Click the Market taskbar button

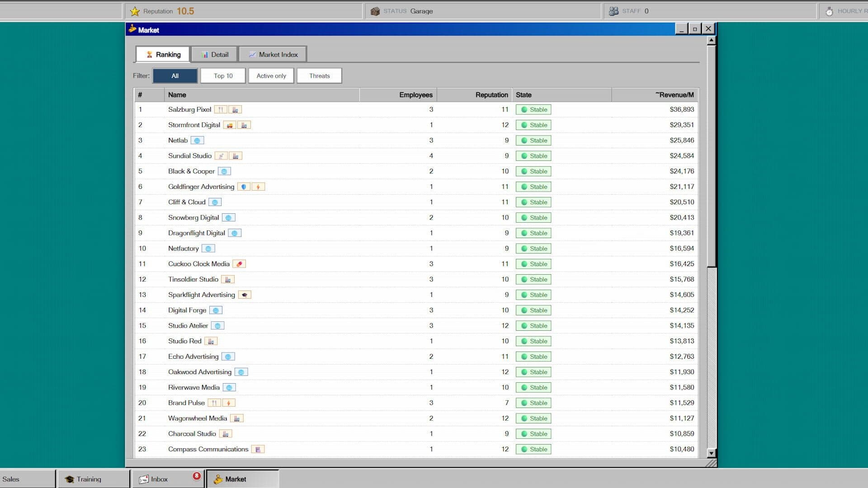click(243, 479)
